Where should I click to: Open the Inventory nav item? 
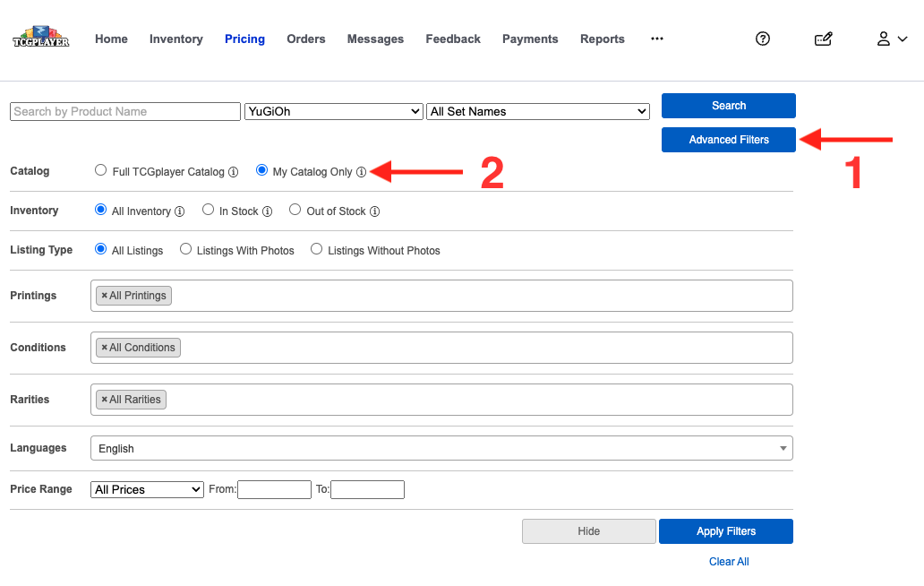coord(176,39)
